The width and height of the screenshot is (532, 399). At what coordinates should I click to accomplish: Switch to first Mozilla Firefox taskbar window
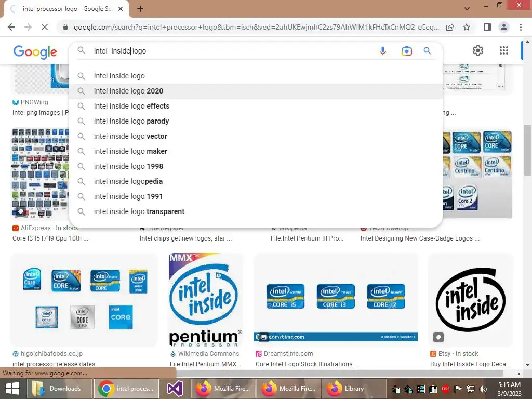click(x=224, y=389)
